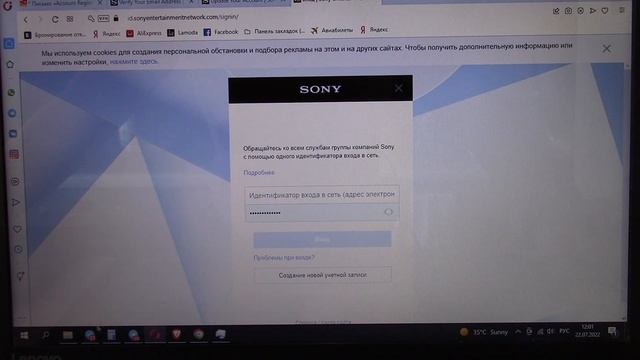Open the snapshot camera icon
Screen dimensions: 640x360
(x=568, y=11)
